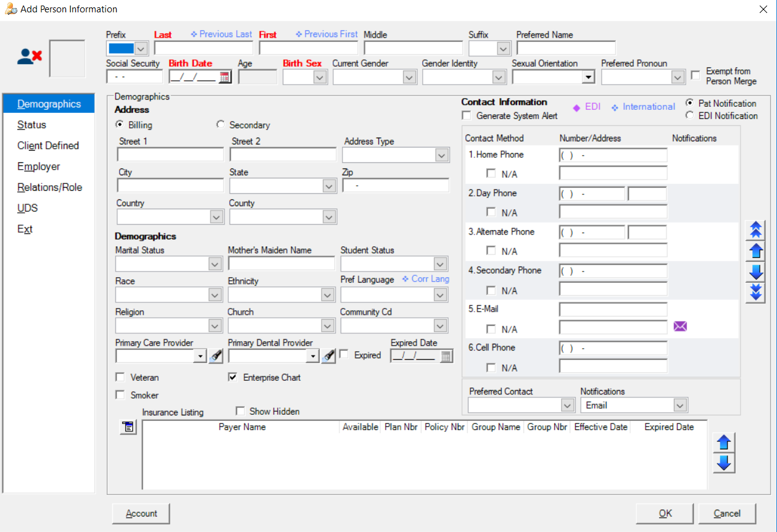This screenshot has height=532, width=777.
Task: Check the Veteran checkbox
Action: coord(120,377)
